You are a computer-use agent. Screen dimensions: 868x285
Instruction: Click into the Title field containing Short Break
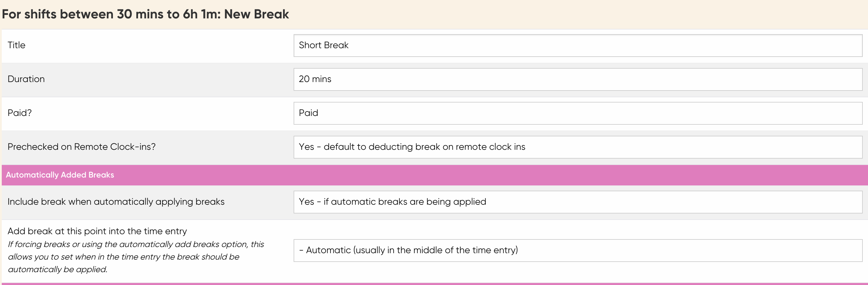(x=578, y=46)
